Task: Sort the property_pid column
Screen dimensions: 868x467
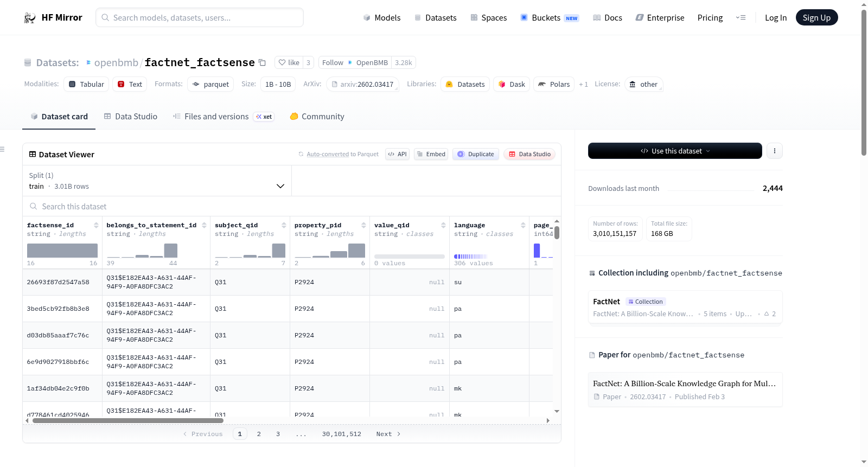Action: pos(363,225)
